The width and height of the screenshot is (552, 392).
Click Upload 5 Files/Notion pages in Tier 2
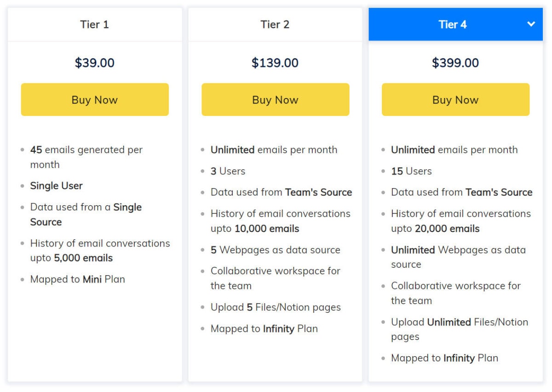[276, 307]
